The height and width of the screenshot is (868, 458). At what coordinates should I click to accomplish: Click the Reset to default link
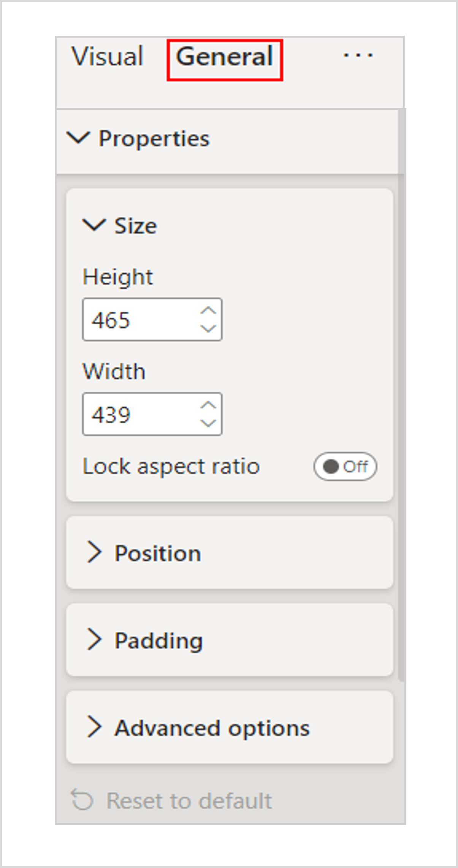click(x=189, y=800)
